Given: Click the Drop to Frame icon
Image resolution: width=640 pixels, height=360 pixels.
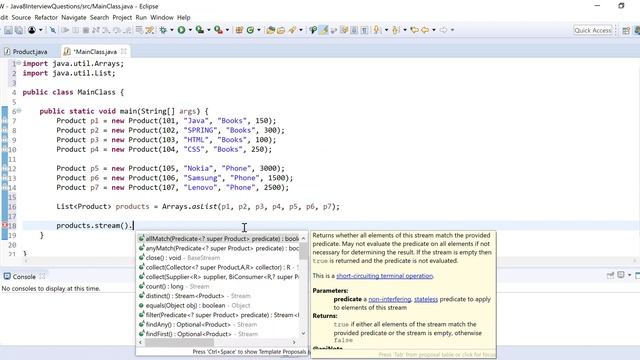Looking at the screenshot, I should pyautogui.click(x=139, y=30).
